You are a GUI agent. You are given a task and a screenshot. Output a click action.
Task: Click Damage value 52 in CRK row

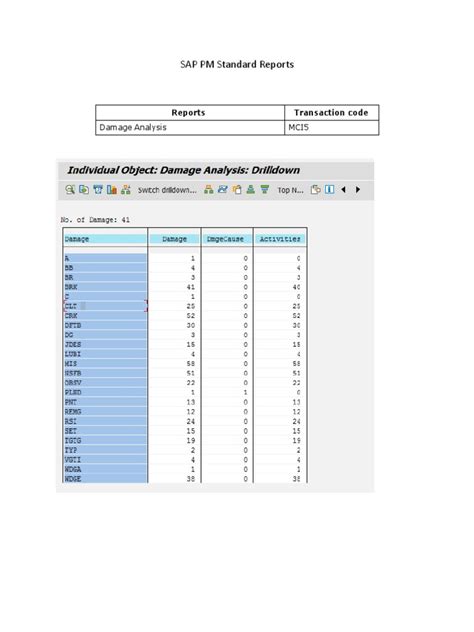coord(190,316)
